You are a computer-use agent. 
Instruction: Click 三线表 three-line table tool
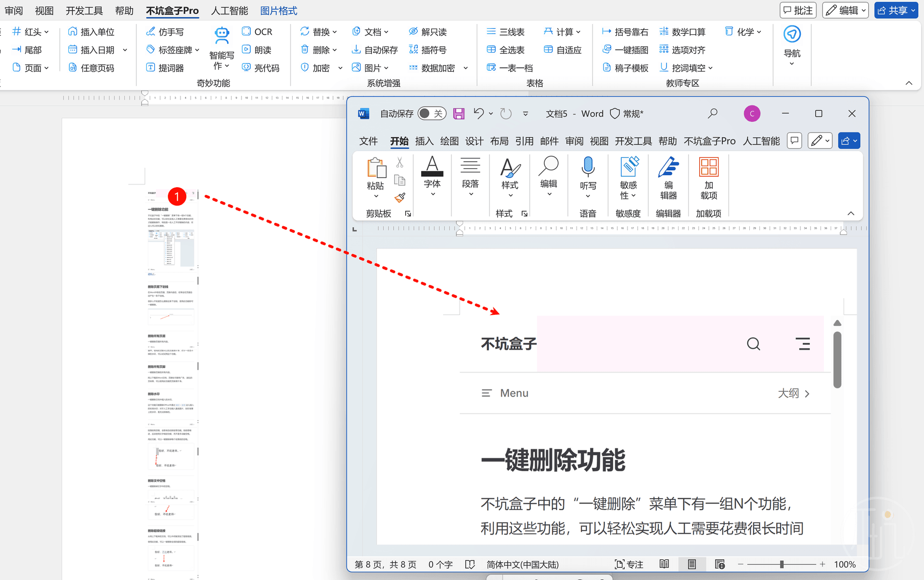(x=505, y=32)
